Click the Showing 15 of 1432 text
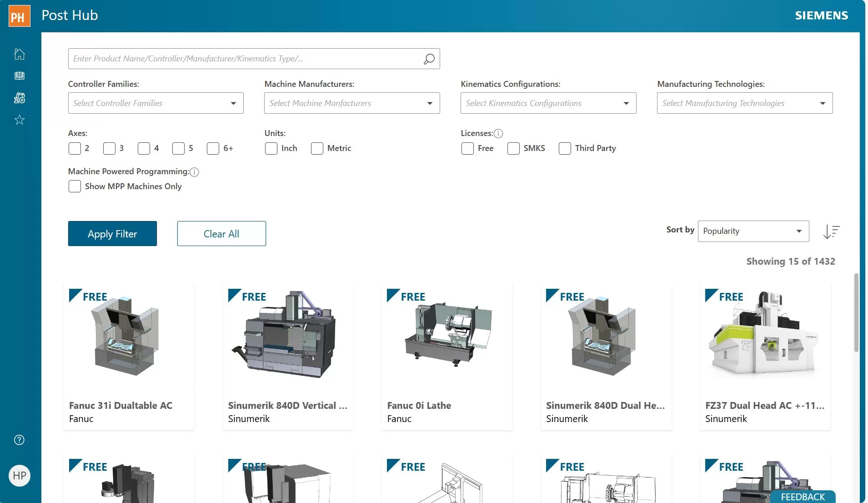The width and height of the screenshot is (868, 503). [x=791, y=262]
